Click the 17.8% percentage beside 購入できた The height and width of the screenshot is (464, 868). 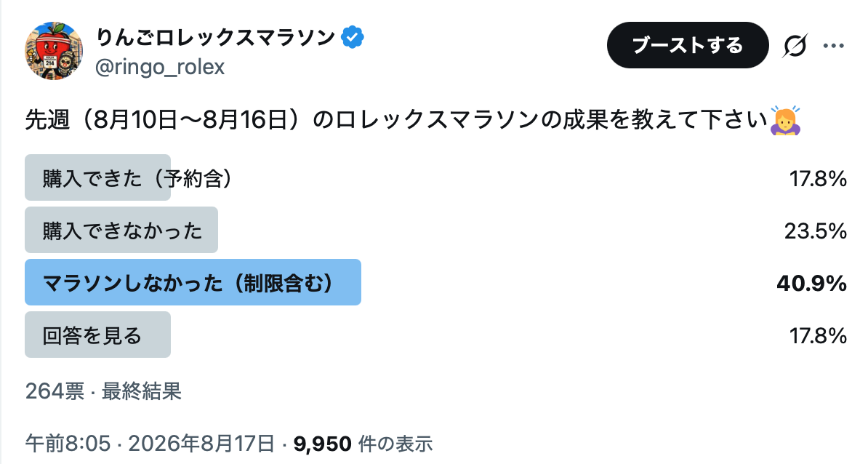click(x=818, y=179)
